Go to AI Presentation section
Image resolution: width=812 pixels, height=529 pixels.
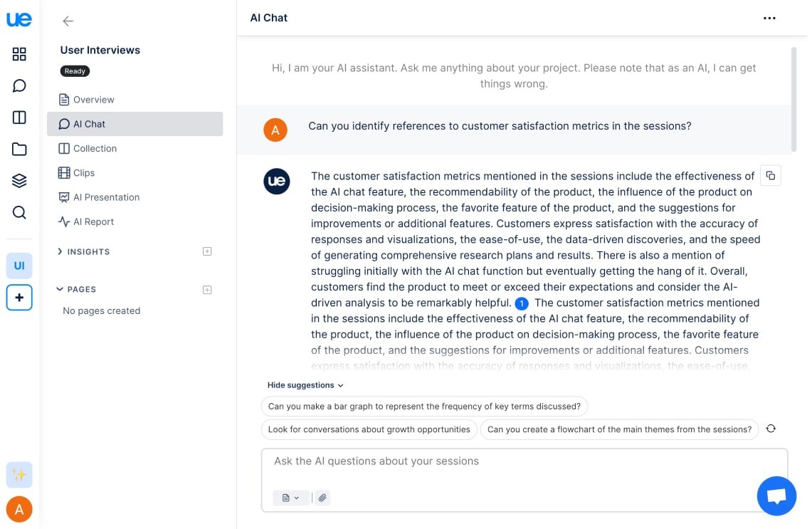(106, 197)
